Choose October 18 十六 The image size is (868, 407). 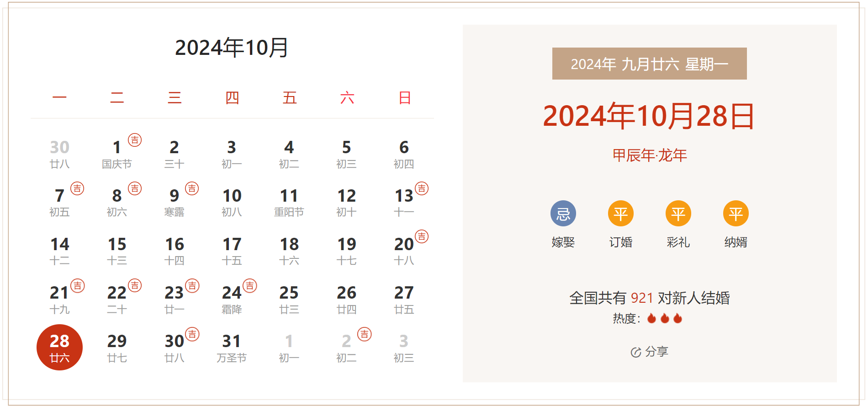point(289,251)
